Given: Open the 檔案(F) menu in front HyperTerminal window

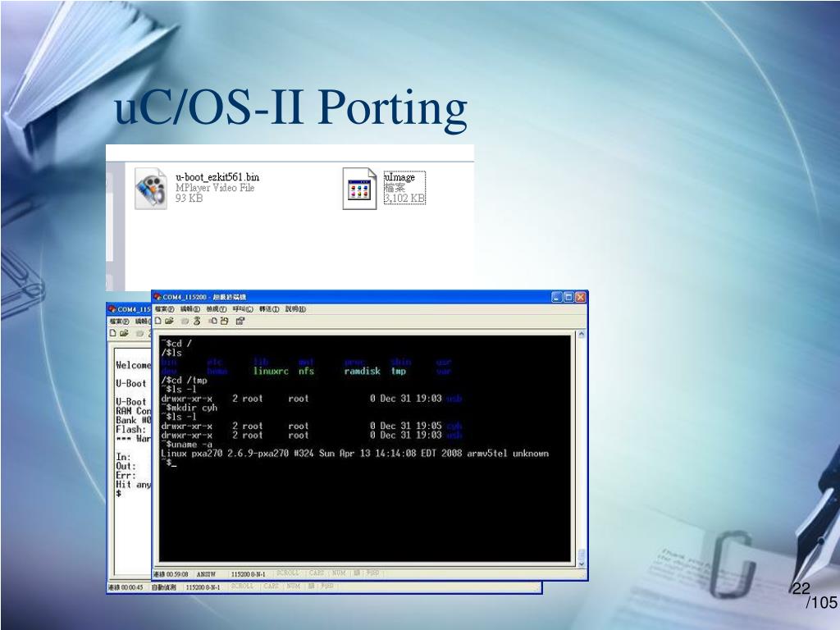Looking at the screenshot, I should point(164,309).
